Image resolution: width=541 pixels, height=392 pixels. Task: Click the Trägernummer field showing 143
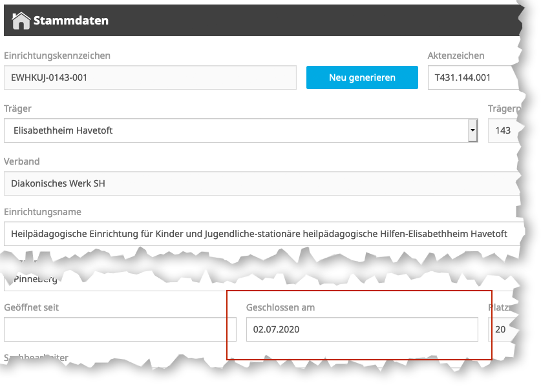pyautogui.click(x=504, y=130)
